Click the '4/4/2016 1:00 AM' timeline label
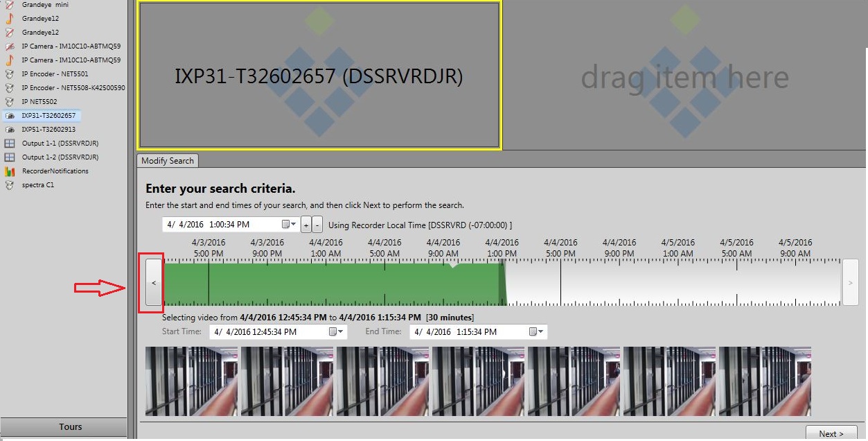Viewport: 868px width, 441px height. [326, 248]
